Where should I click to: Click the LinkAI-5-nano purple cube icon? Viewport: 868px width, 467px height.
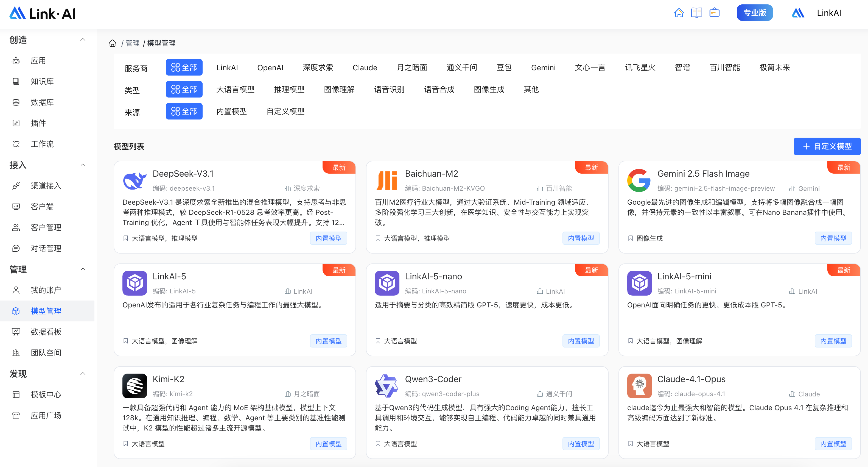pos(387,283)
